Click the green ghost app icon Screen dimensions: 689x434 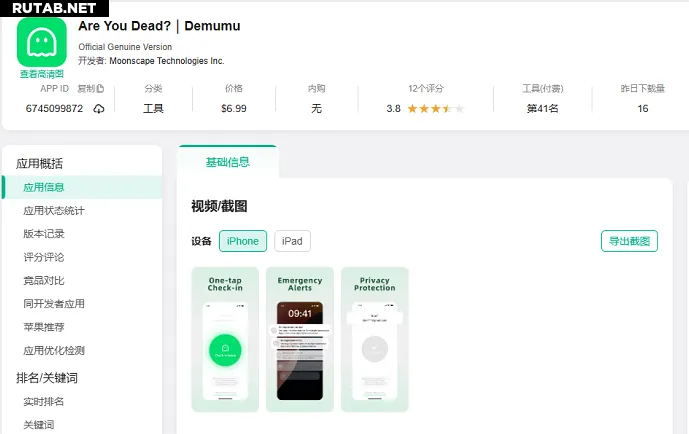[x=42, y=43]
